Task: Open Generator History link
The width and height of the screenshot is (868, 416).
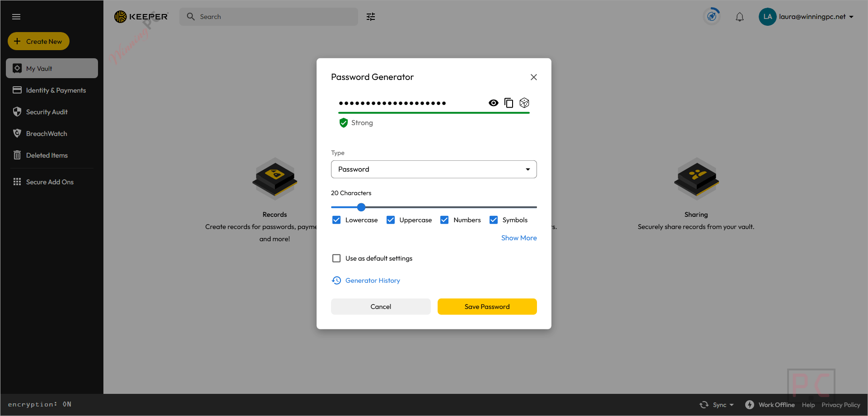Action: click(x=373, y=280)
